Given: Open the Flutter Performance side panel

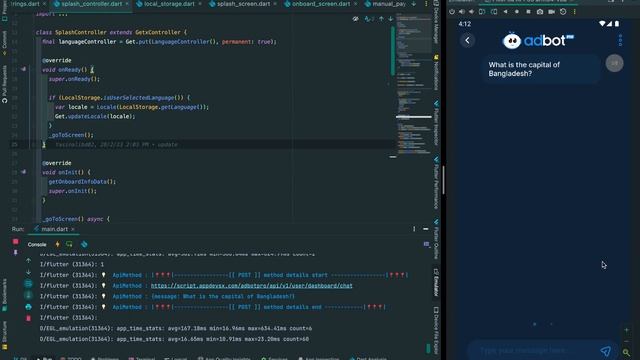Looking at the screenshot, I should coord(436,182).
